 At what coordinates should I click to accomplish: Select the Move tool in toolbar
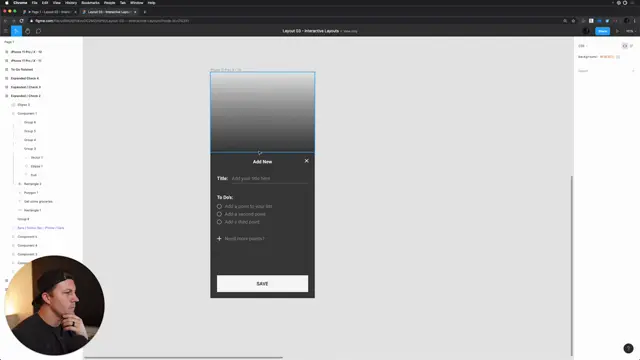point(16,31)
